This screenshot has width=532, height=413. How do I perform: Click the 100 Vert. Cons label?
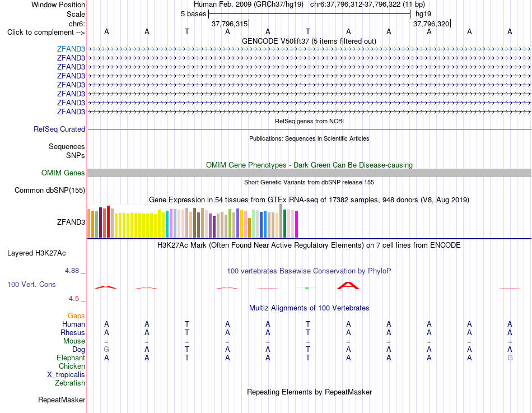(31, 284)
